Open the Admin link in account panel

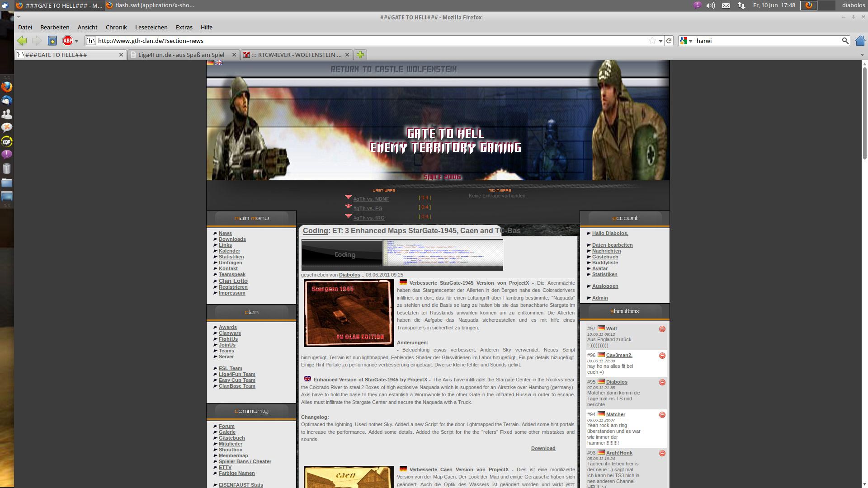600,298
